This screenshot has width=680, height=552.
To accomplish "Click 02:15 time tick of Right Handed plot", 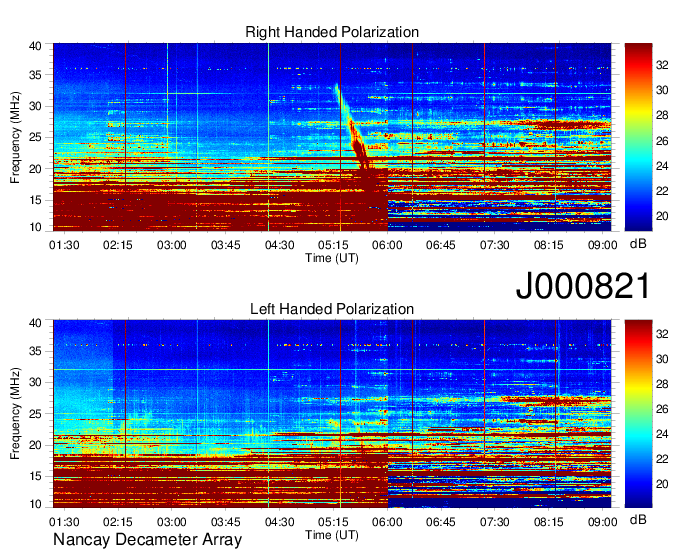I will pos(118,245).
